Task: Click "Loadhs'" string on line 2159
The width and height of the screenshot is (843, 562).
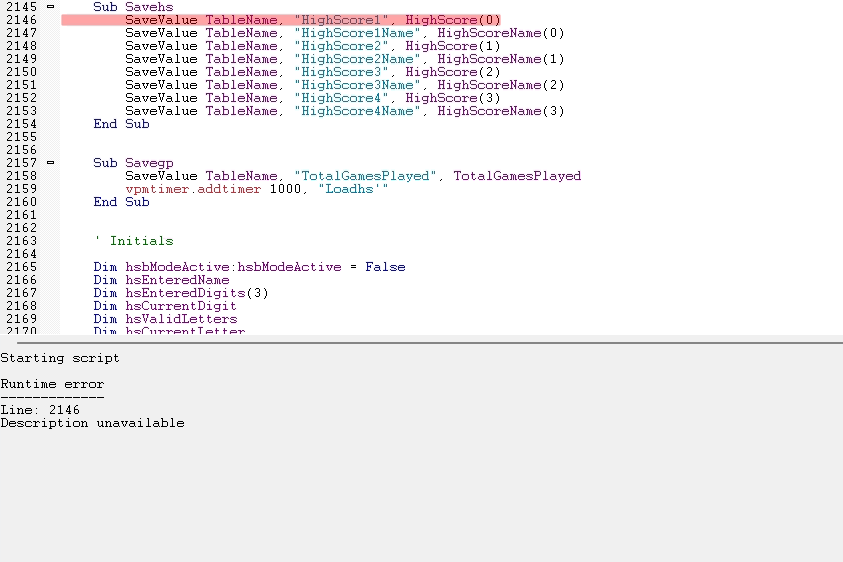Action: point(353,189)
